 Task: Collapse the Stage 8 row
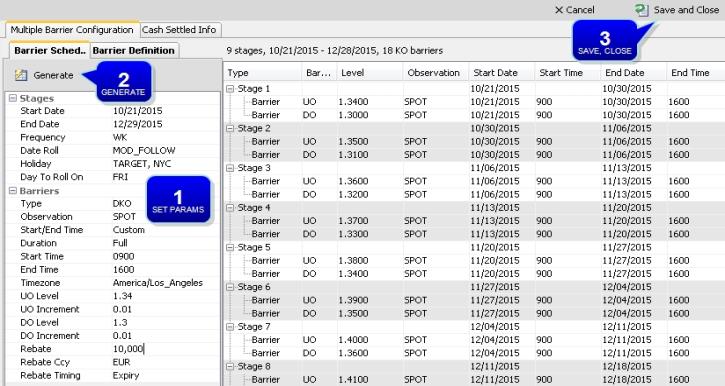[230, 367]
